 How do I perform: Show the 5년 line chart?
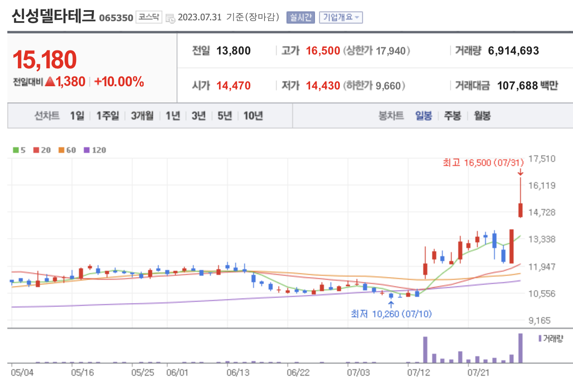click(225, 116)
